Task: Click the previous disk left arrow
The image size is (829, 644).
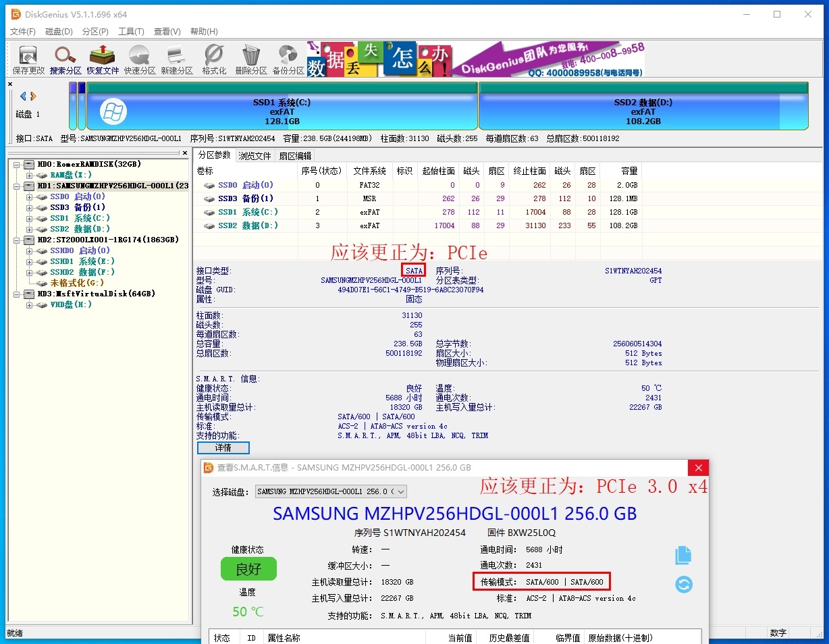Action: click(23, 96)
